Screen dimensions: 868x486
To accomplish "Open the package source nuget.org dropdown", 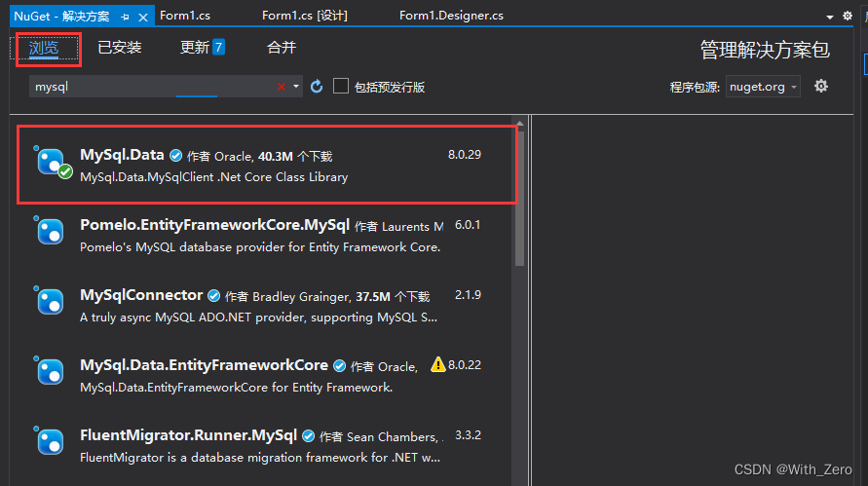I will [x=763, y=87].
